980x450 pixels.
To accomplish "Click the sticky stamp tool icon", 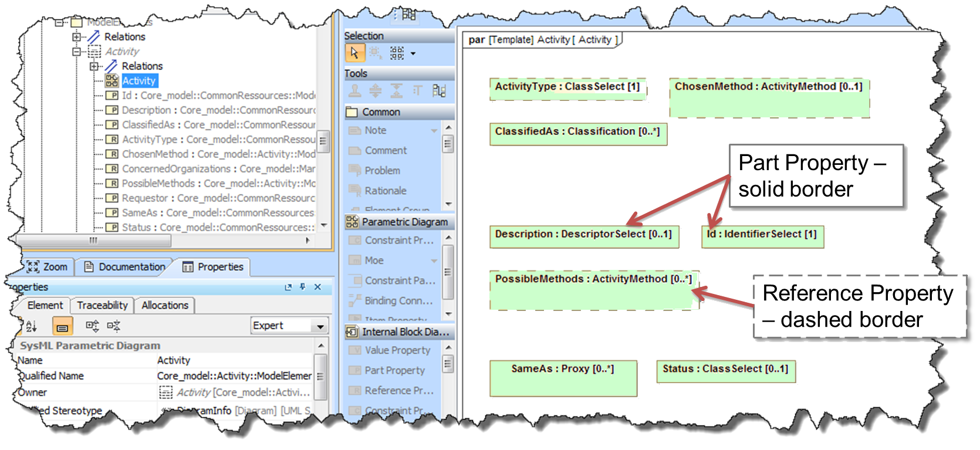I will pyautogui.click(x=354, y=91).
